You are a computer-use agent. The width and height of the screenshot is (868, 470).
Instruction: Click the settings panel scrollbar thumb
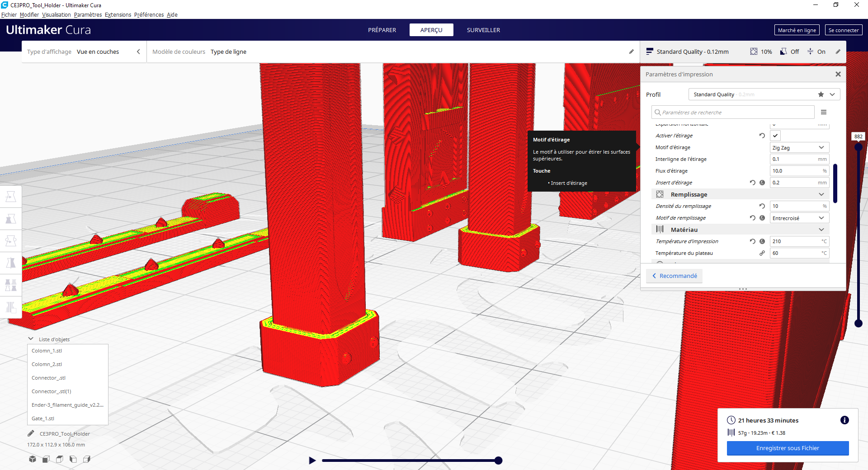coord(835,183)
